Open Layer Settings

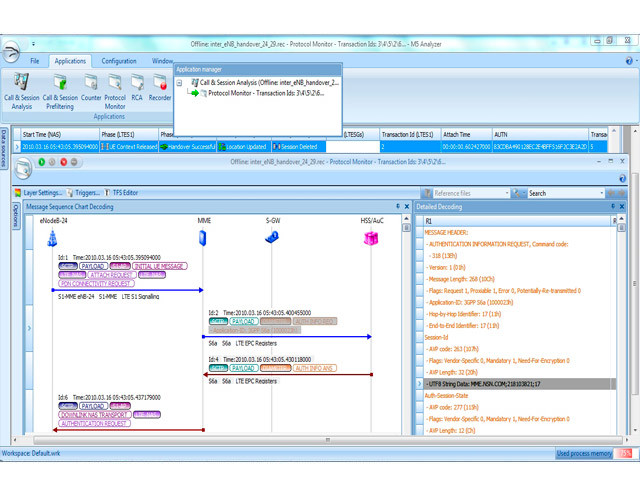[x=42, y=192]
